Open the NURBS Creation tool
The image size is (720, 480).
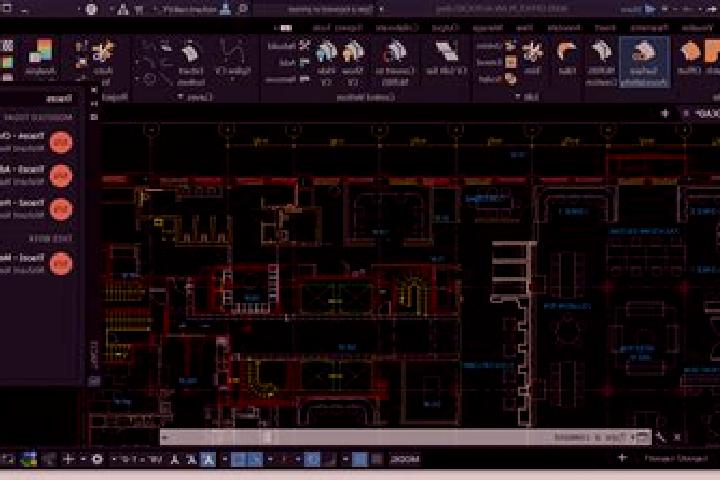601,62
